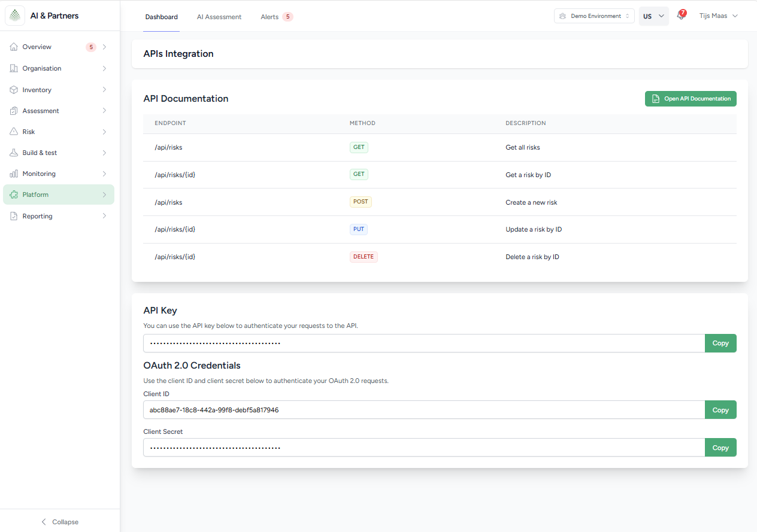Click the Overview badge showing 5
Screen dimensions: 757x532
click(91, 47)
